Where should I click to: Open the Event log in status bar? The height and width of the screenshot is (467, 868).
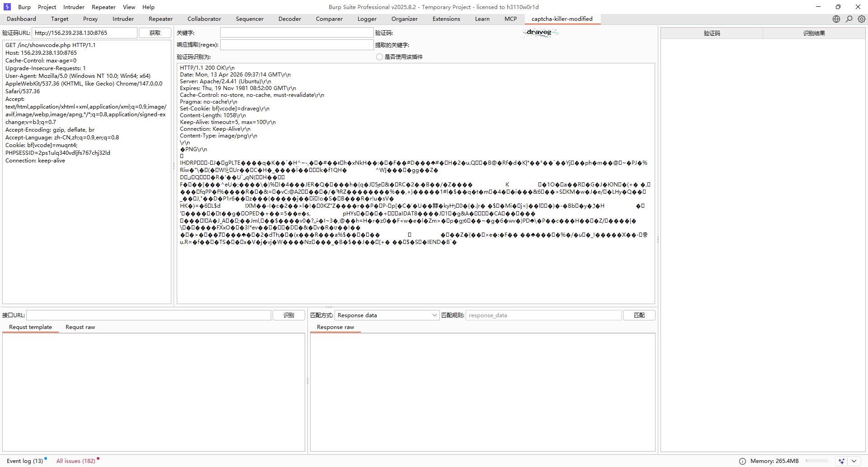point(25,461)
